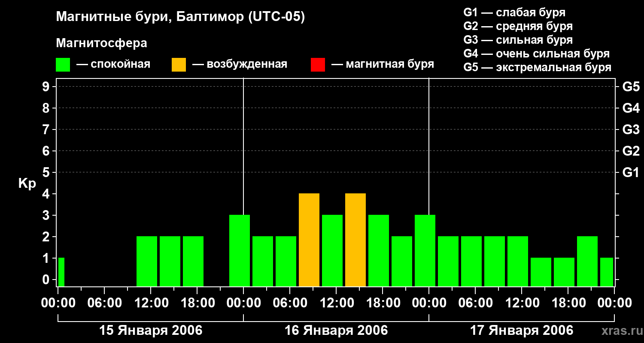The image size is (644, 343).
Task: Click the 'G3 — сильная буря' legend text
Action: pos(518,40)
